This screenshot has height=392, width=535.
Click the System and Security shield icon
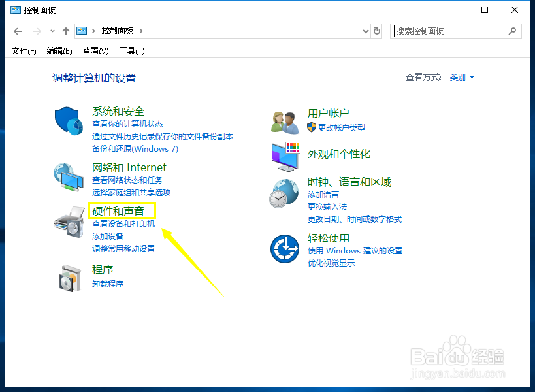click(69, 121)
